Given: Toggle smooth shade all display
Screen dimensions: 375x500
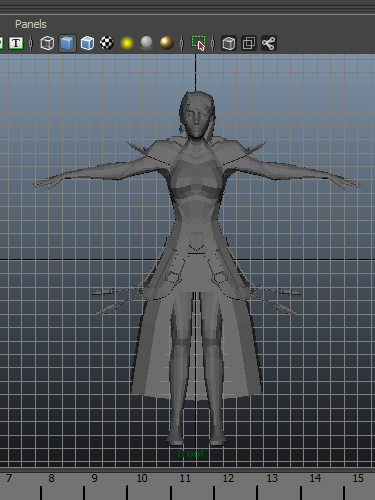Looking at the screenshot, I should (x=67, y=43).
